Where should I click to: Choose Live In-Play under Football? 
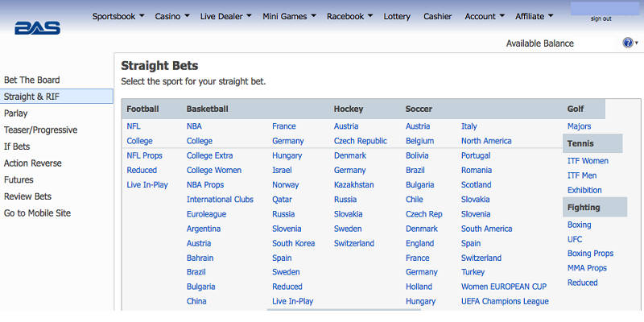(147, 185)
